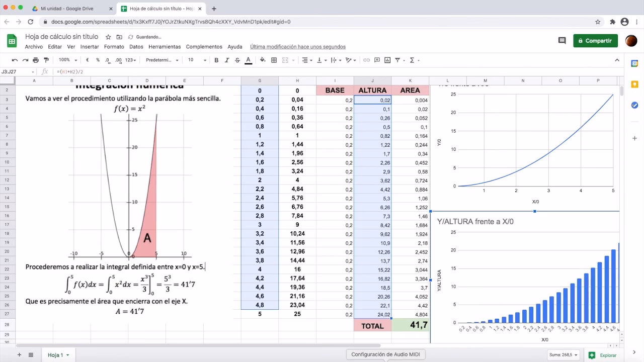Select the paint format tool
This screenshot has width=644, height=362.
point(47,60)
